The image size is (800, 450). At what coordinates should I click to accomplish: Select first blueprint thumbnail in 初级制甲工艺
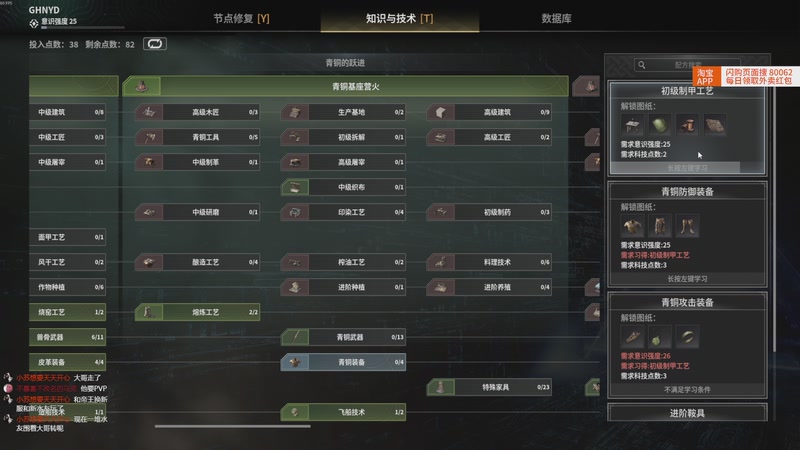633,125
